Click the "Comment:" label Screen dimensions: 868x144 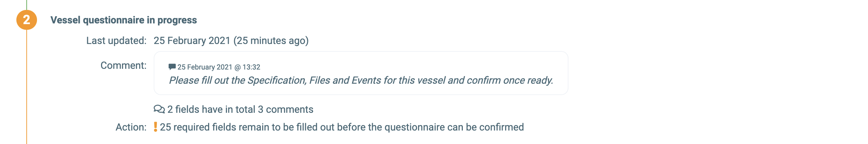coord(123,66)
